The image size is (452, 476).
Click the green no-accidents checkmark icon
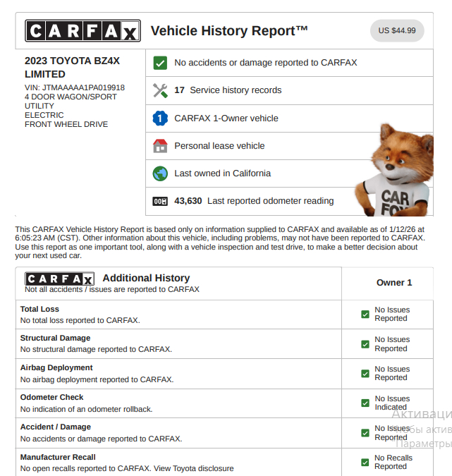160,63
